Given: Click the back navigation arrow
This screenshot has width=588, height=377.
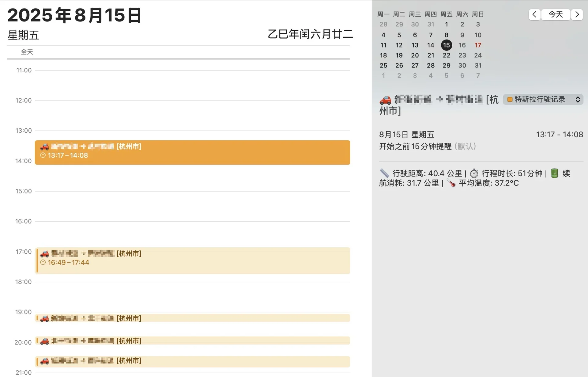Looking at the screenshot, I should [x=534, y=14].
